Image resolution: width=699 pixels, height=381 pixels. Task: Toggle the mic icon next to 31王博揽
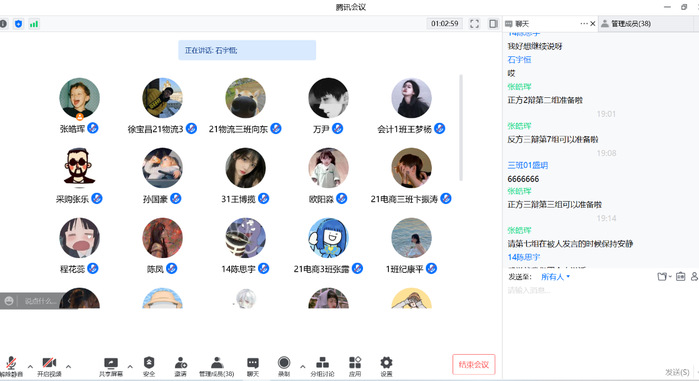tap(263, 198)
